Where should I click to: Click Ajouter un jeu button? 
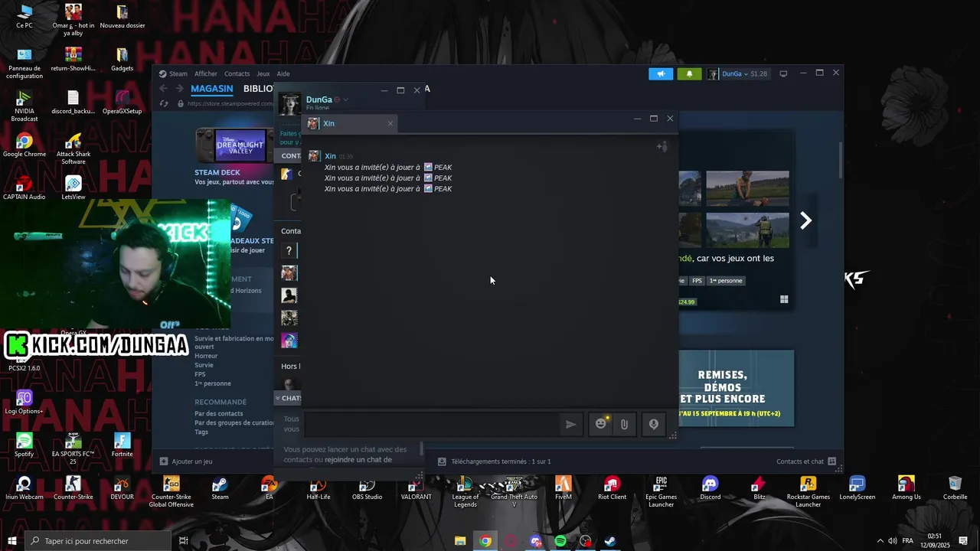tap(186, 461)
